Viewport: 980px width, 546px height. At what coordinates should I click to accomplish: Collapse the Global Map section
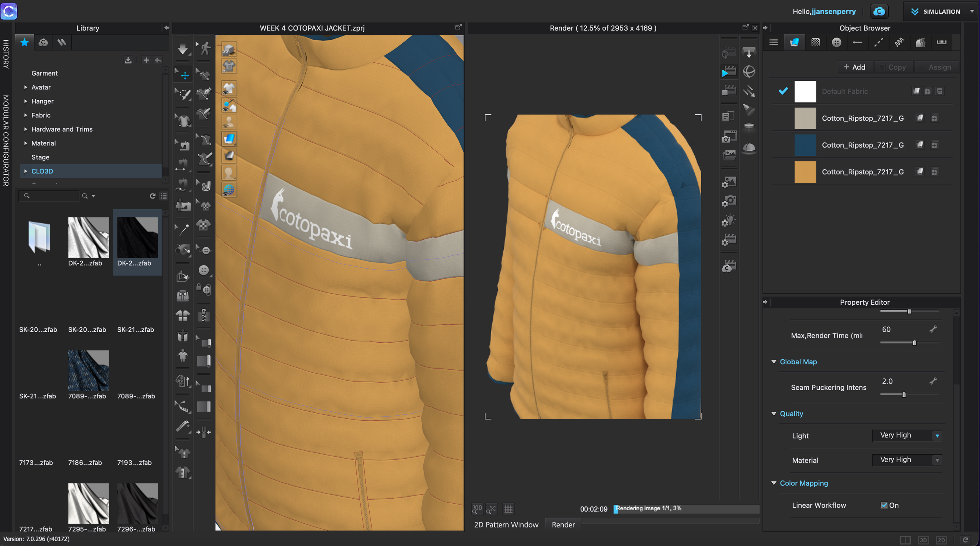click(774, 362)
